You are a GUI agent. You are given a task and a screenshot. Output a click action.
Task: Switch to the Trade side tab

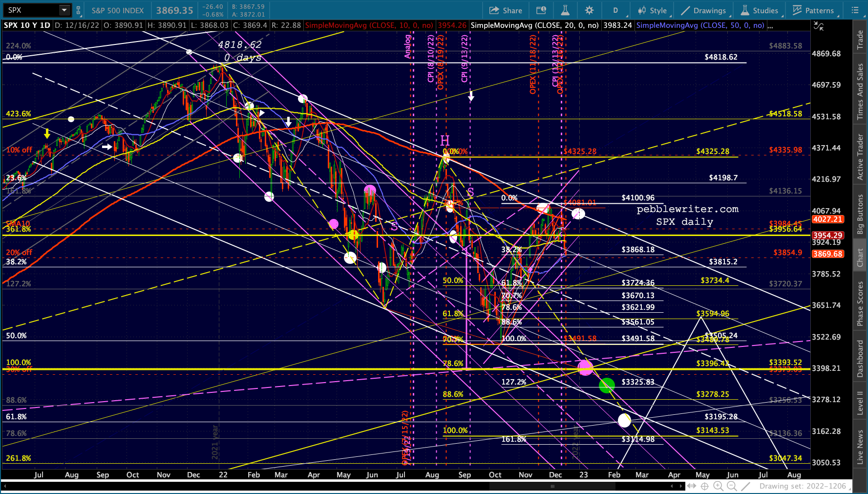click(x=860, y=40)
